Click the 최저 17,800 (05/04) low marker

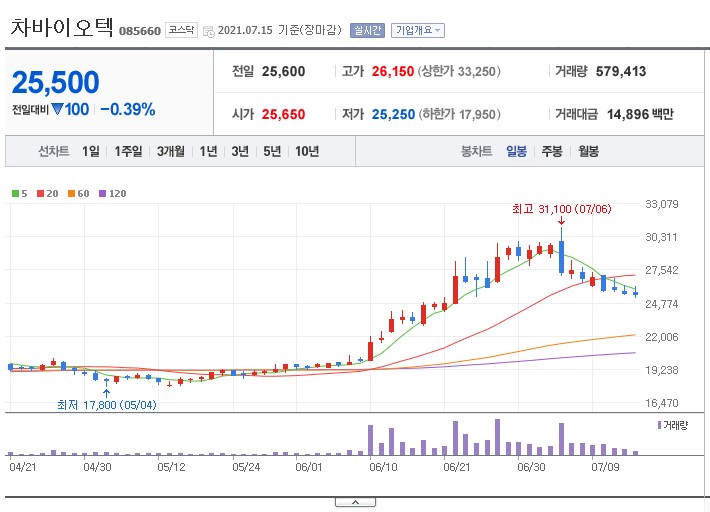tap(107, 405)
